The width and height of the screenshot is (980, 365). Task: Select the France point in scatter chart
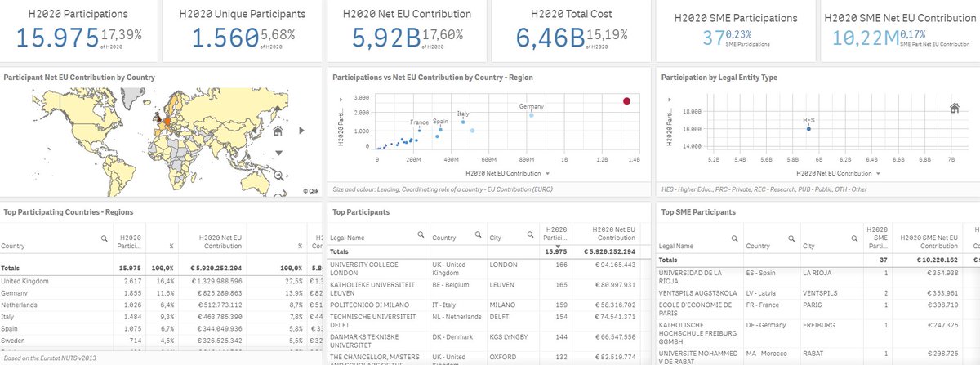419,131
